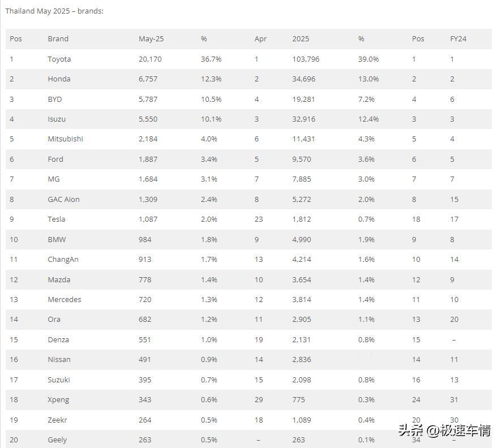Click the Denza brand name
Image resolution: width=502 pixels, height=448 pixels.
(x=58, y=339)
